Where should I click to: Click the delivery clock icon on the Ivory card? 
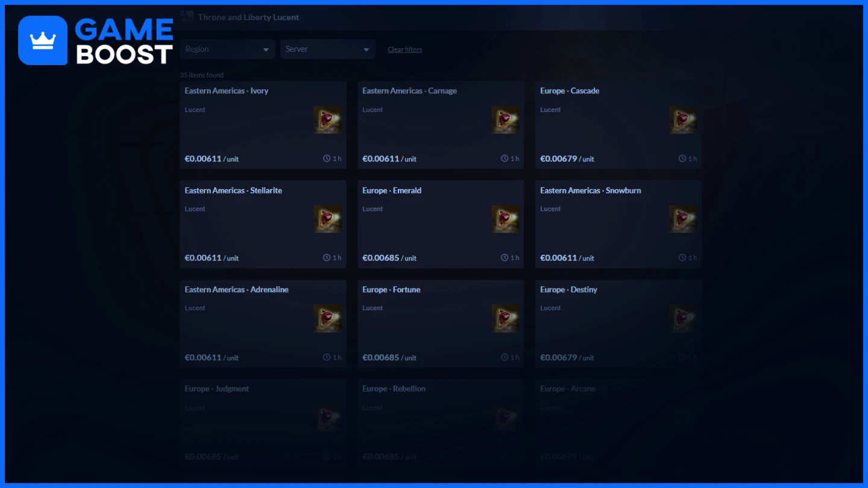tap(327, 158)
